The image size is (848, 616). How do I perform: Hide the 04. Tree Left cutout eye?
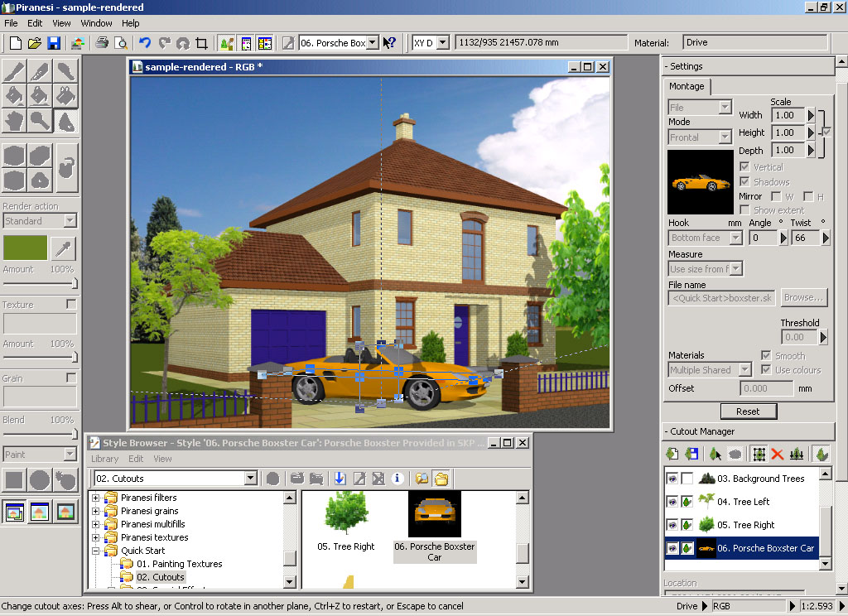pos(672,502)
